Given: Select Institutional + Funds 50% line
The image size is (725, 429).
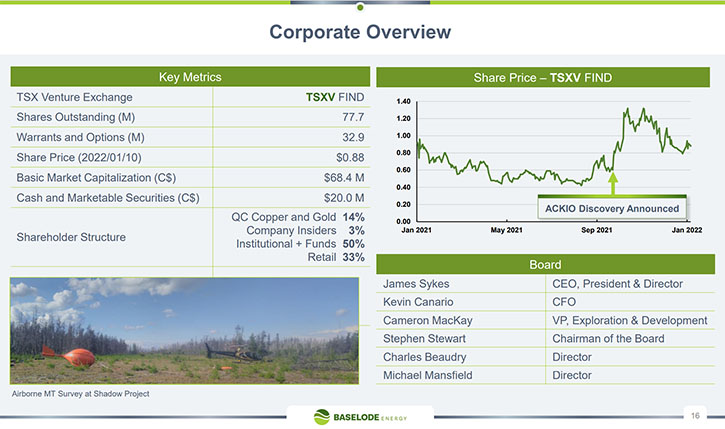Looking at the screenshot, I should coord(300,244).
